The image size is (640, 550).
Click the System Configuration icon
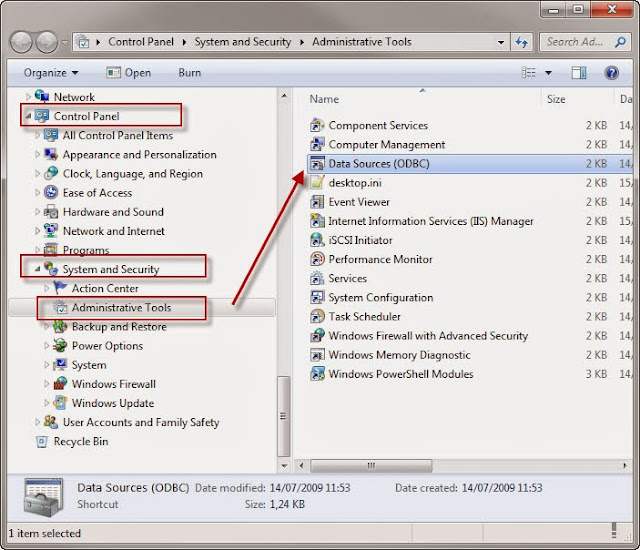pyautogui.click(x=317, y=297)
